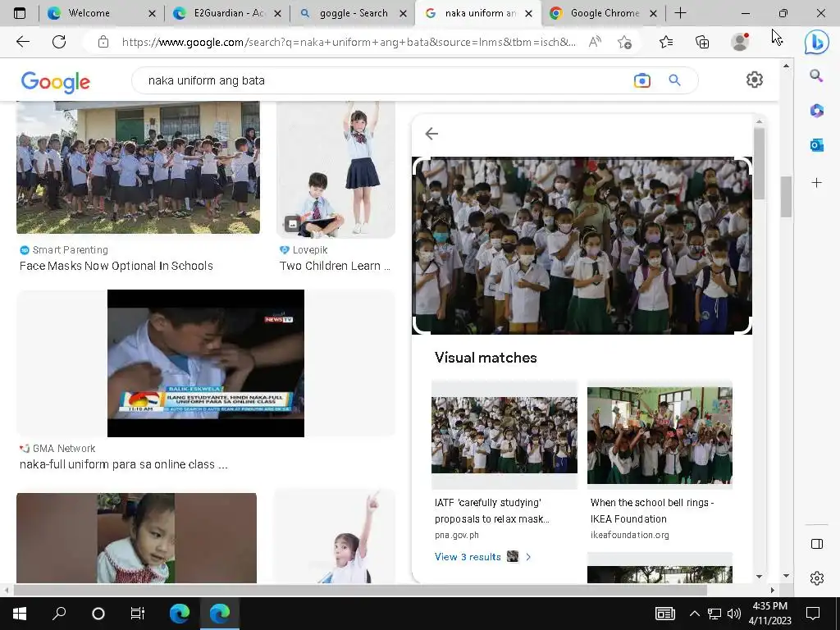Screen dimensions: 840x630
Task: Open the pna.gov.ph visual match image
Action: click(x=504, y=435)
